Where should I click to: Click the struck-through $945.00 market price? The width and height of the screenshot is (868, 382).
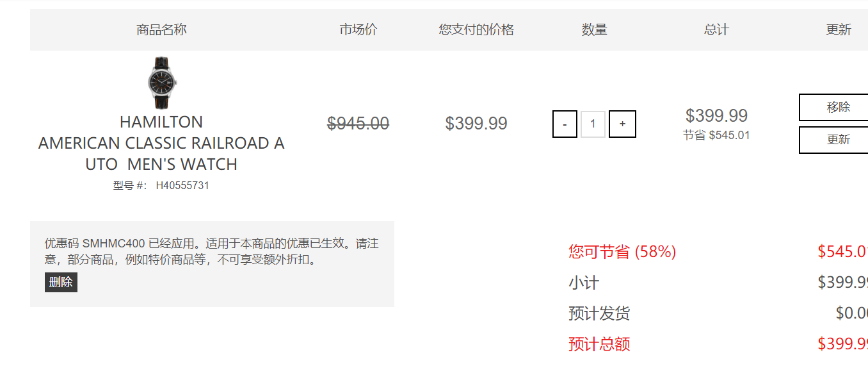358,123
